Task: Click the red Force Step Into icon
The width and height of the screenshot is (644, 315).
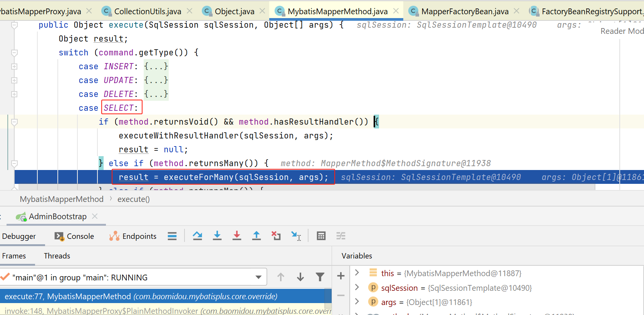Action: (237, 236)
